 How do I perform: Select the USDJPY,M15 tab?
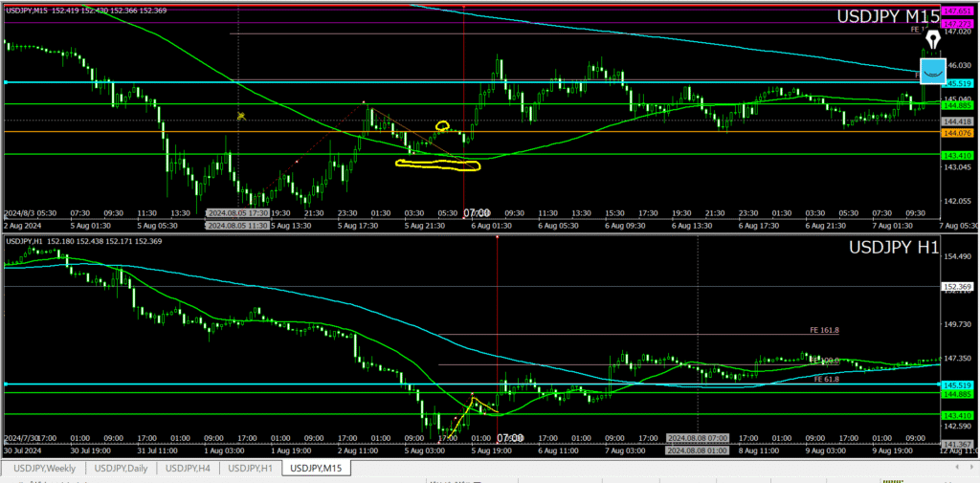click(x=319, y=468)
